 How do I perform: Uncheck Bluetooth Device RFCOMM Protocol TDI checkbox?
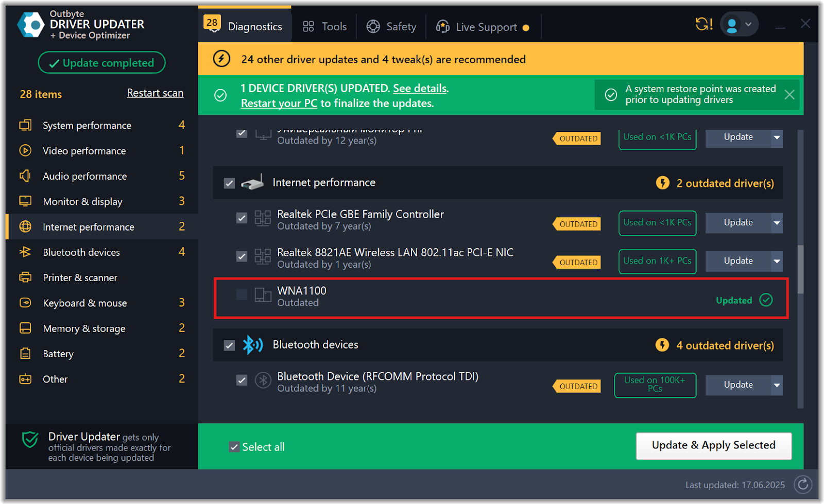pos(242,380)
